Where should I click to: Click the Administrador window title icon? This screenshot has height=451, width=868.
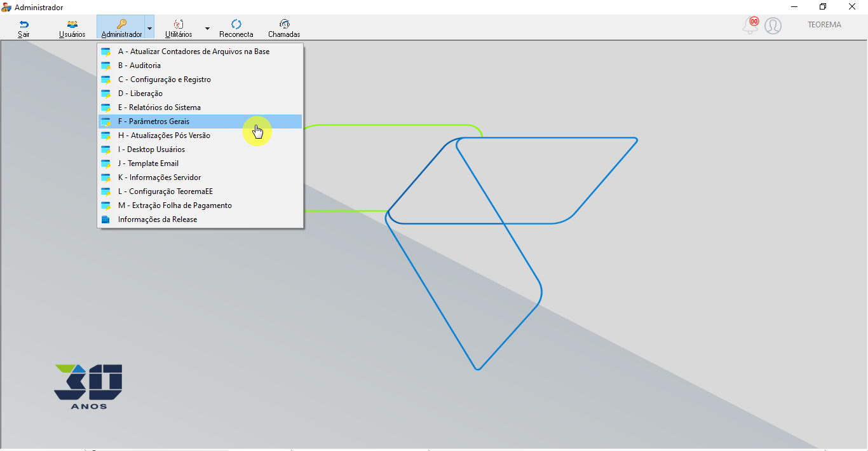6,7
